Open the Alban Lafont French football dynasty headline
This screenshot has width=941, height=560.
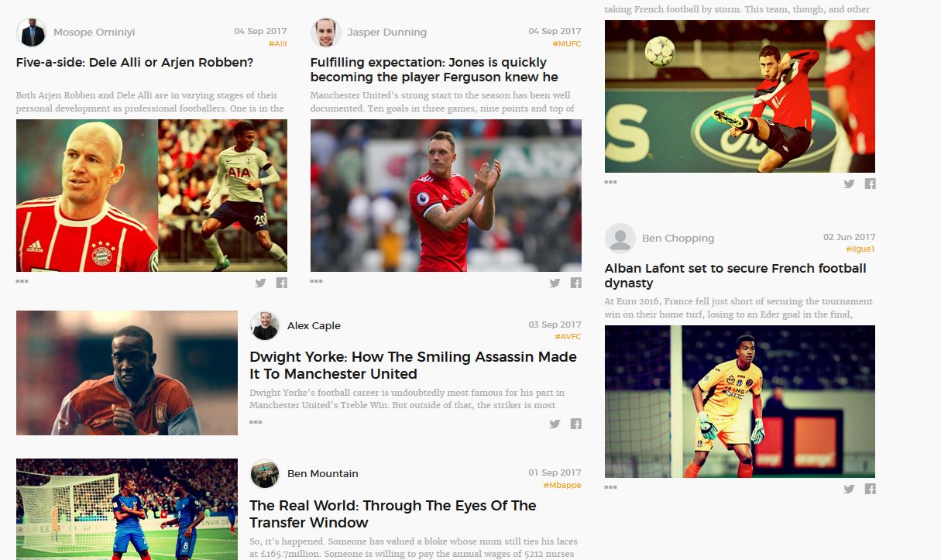point(736,276)
